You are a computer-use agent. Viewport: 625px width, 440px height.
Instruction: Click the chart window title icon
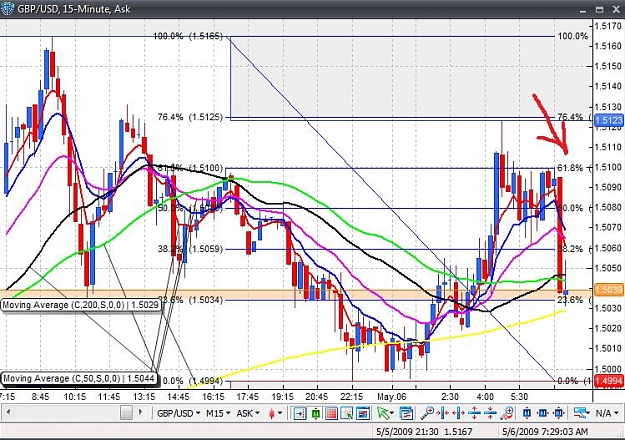point(7,8)
